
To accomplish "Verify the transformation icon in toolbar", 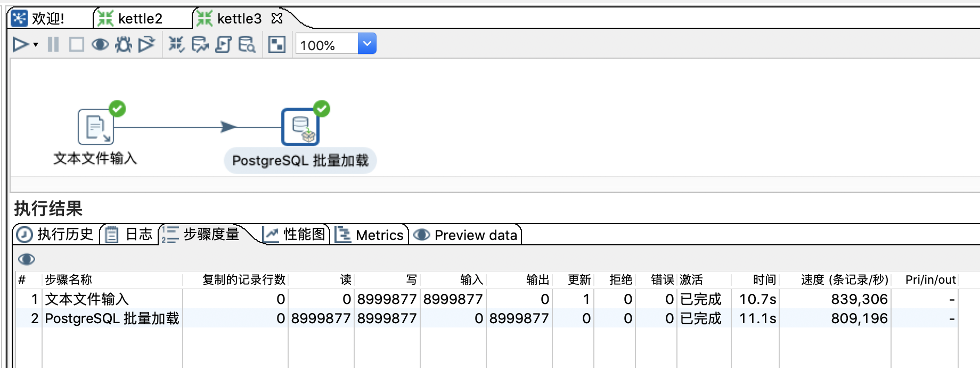I will pyautogui.click(x=176, y=44).
